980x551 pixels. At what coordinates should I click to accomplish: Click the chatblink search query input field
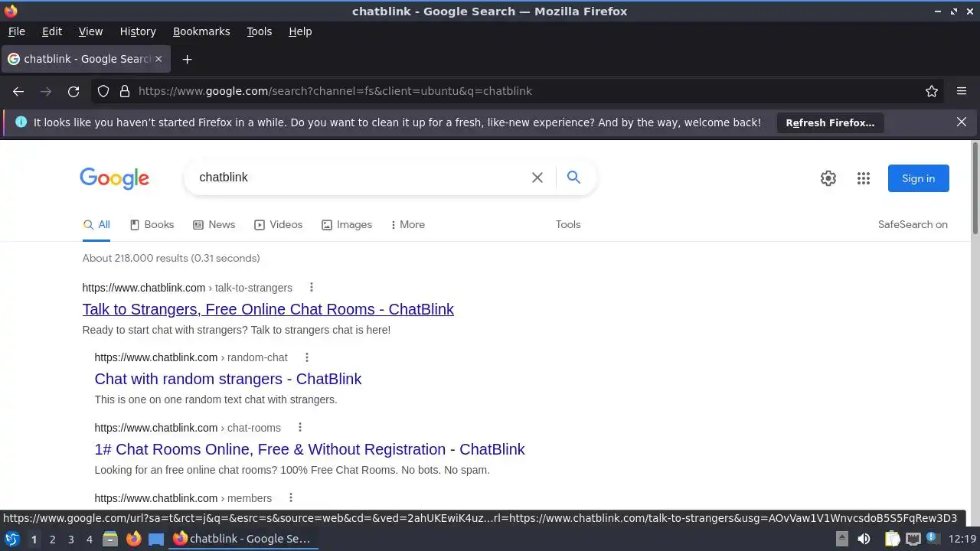(360, 178)
